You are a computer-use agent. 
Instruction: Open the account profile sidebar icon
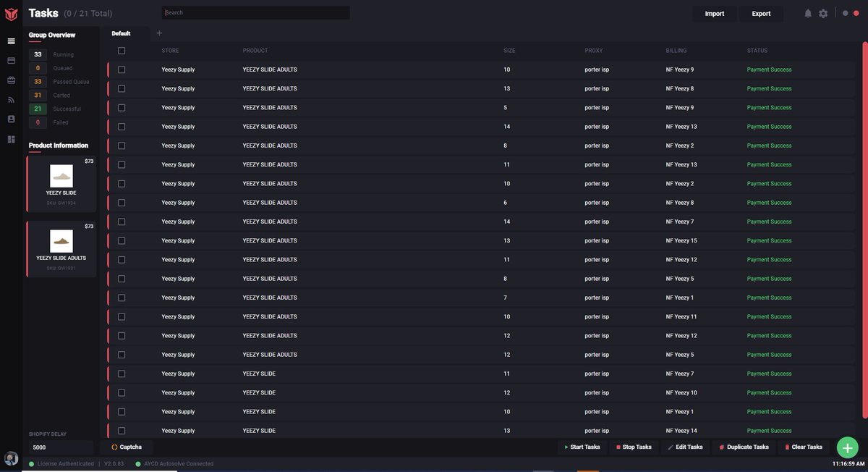pyautogui.click(x=11, y=119)
